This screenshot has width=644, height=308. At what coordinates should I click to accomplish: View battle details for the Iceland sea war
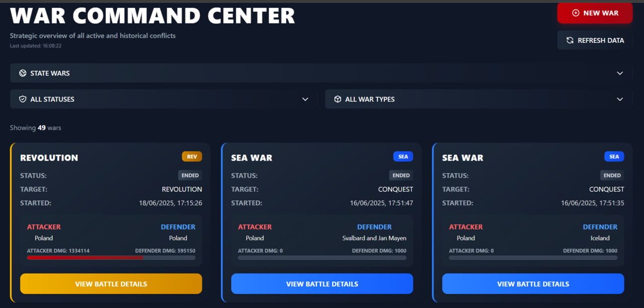[533, 283]
